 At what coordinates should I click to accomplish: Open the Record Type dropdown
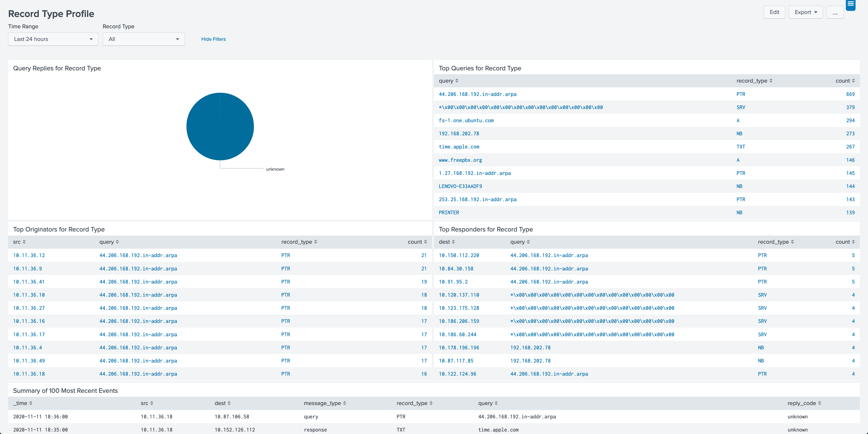[x=144, y=39]
